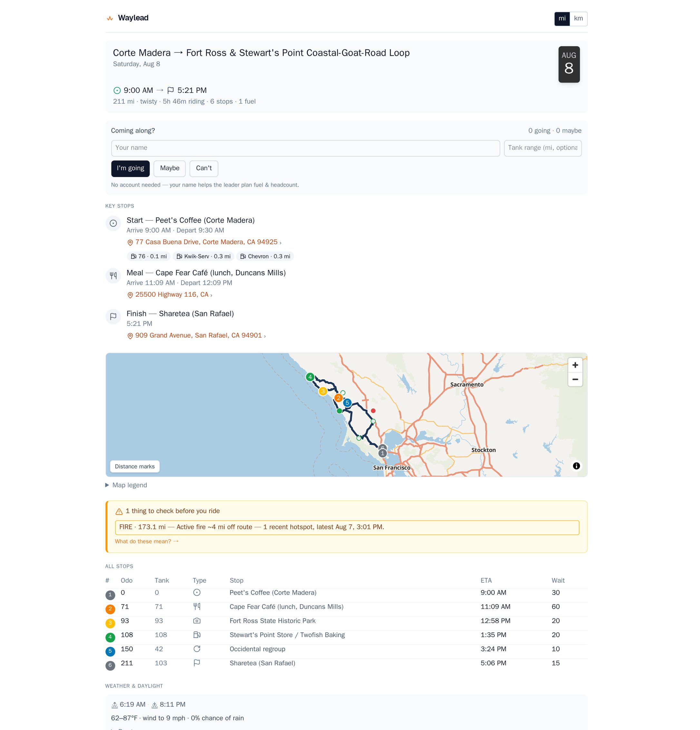This screenshot has width=700, height=730.
Task: Toggle Distance marks on the map
Action: [x=135, y=466]
